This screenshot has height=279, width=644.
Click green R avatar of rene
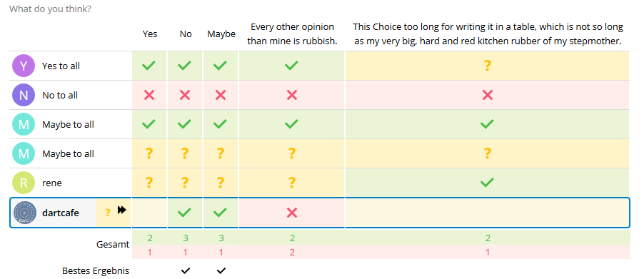click(24, 183)
